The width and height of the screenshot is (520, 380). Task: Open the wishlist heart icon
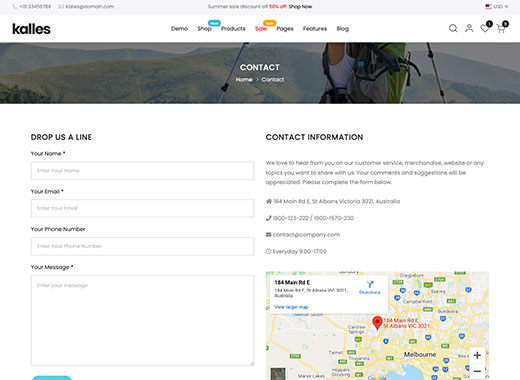point(485,29)
